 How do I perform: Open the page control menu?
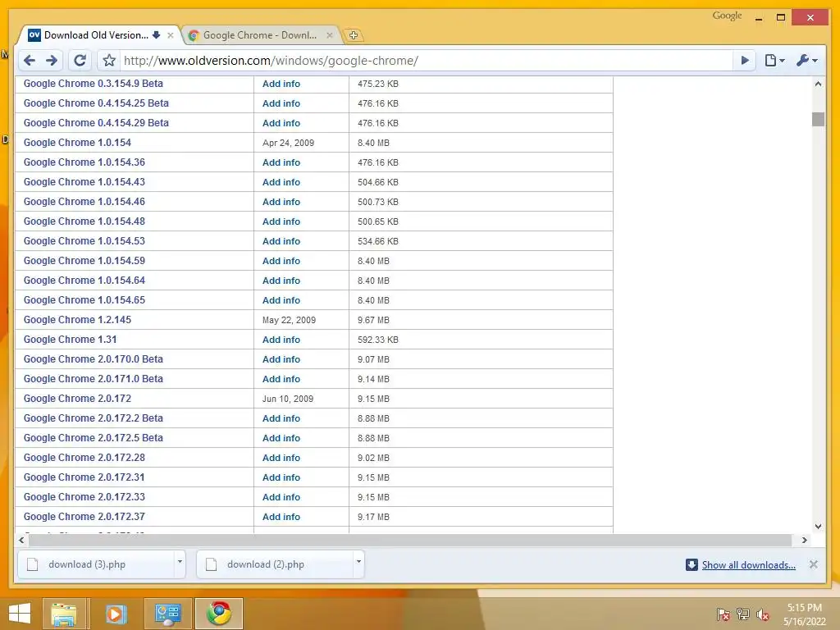774,61
